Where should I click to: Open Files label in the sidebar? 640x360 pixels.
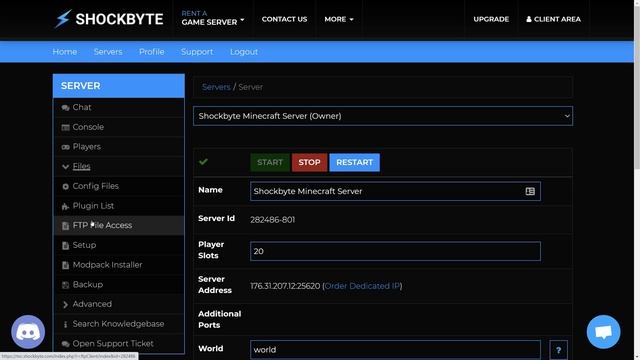pyautogui.click(x=81, y=166)
